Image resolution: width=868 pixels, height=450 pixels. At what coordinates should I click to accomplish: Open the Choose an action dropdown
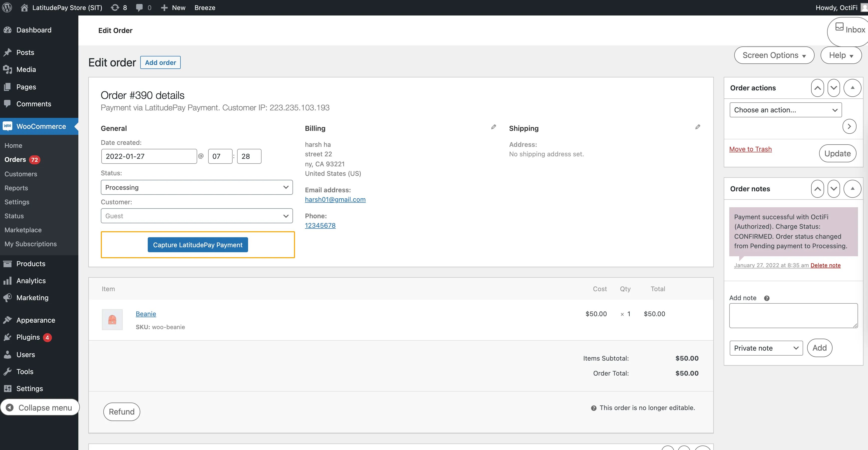tap(785, 110)
